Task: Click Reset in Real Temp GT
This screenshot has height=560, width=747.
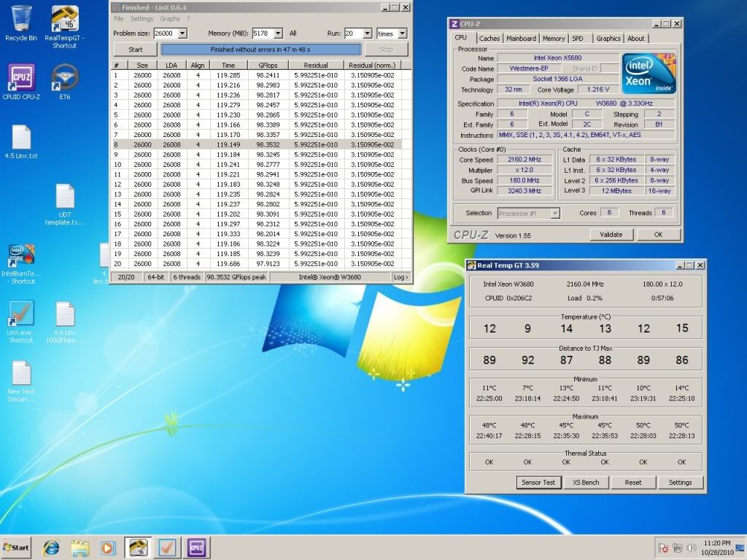Action: point(633,483)
